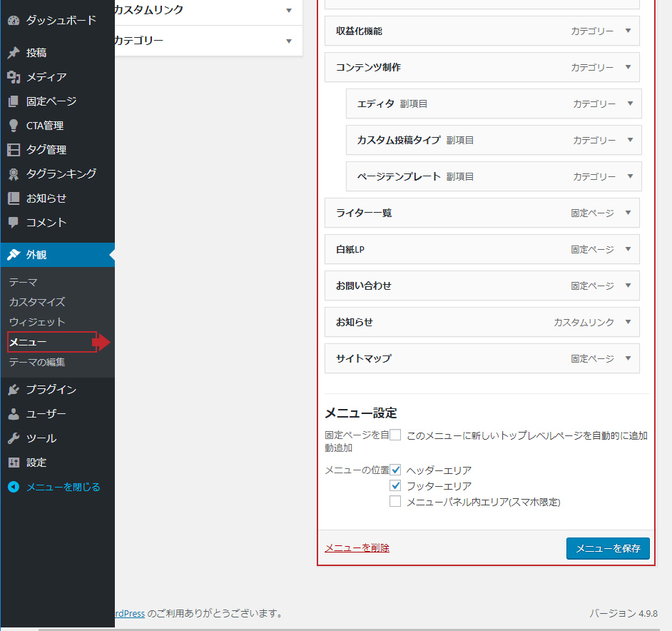Click the wrench icon for ツール

(x=14, y=438)
